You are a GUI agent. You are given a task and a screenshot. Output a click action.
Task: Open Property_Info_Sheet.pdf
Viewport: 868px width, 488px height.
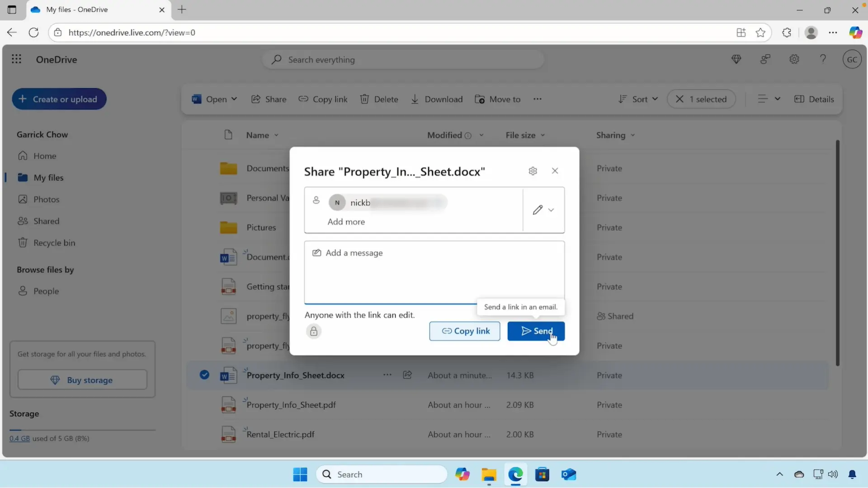point(291,405)
